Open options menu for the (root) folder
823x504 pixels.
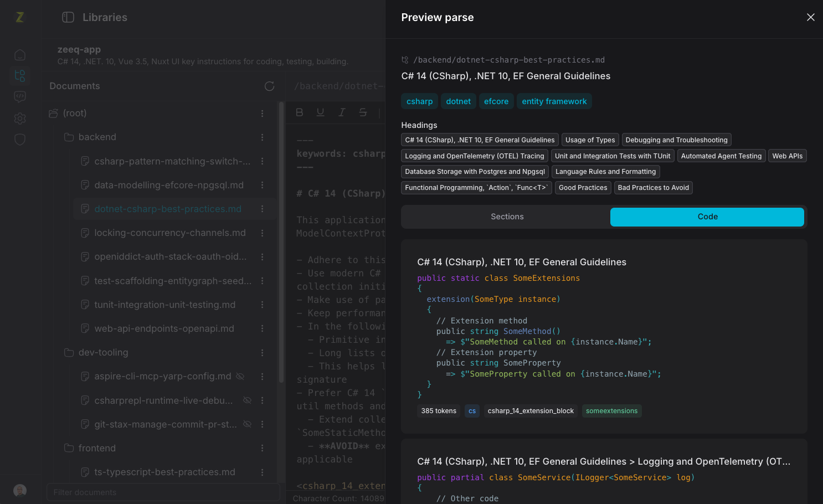point(263,113)
